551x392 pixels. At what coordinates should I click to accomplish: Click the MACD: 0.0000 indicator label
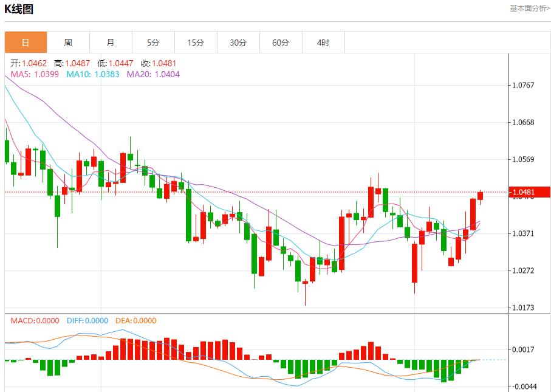point(34,321)
